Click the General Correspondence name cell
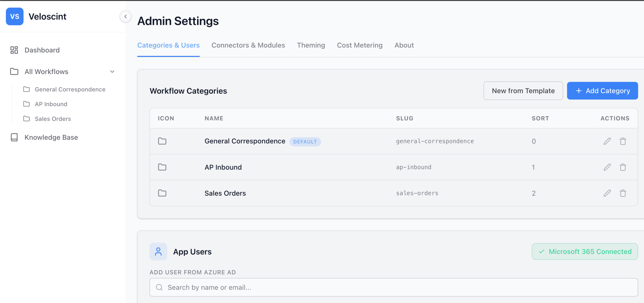Image resolution: width=644 pixels, height=303 pixels. point(245,141)
